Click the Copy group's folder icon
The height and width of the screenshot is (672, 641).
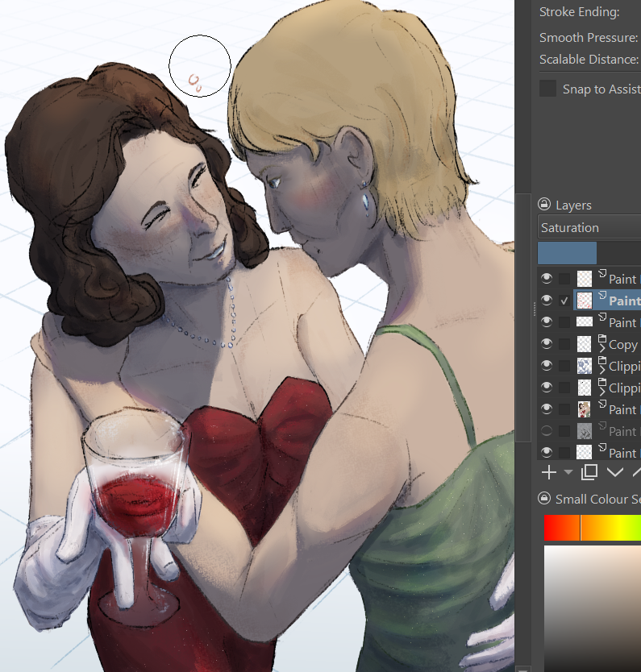(x=602, y=338)
